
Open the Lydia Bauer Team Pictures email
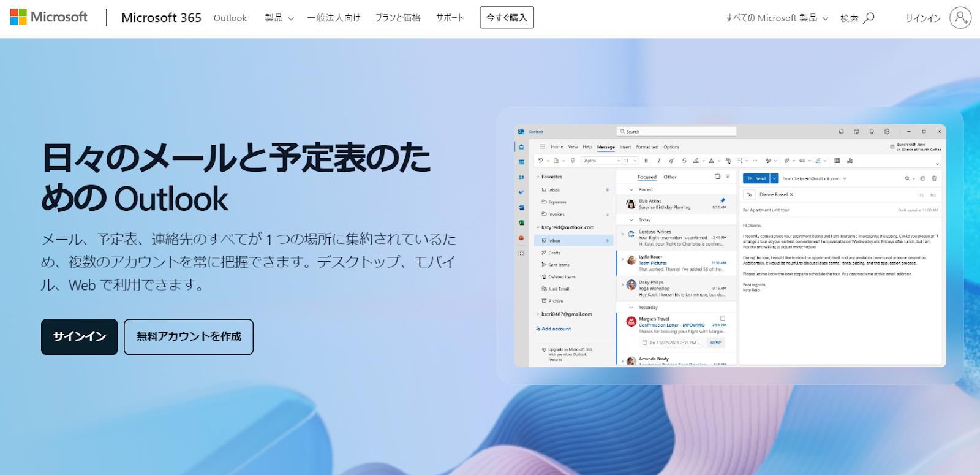tap(677, 263)
